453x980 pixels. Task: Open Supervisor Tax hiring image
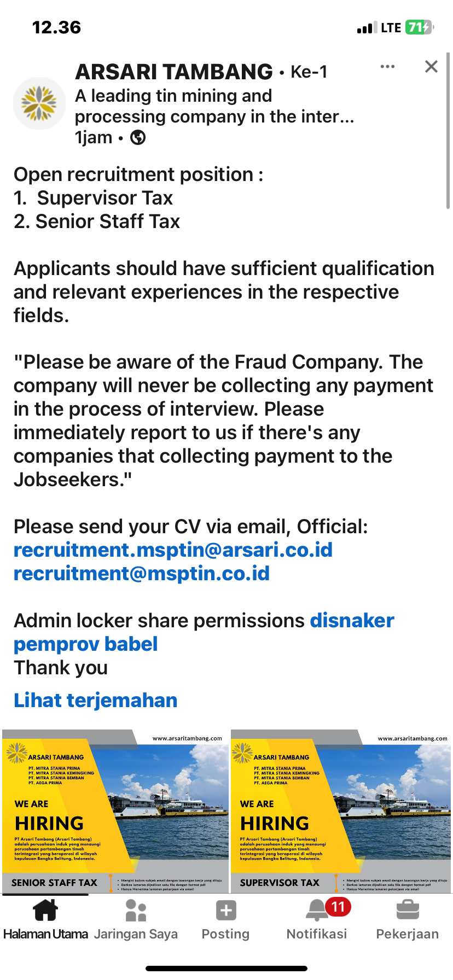pyautogui.click(x=341, y=810)
